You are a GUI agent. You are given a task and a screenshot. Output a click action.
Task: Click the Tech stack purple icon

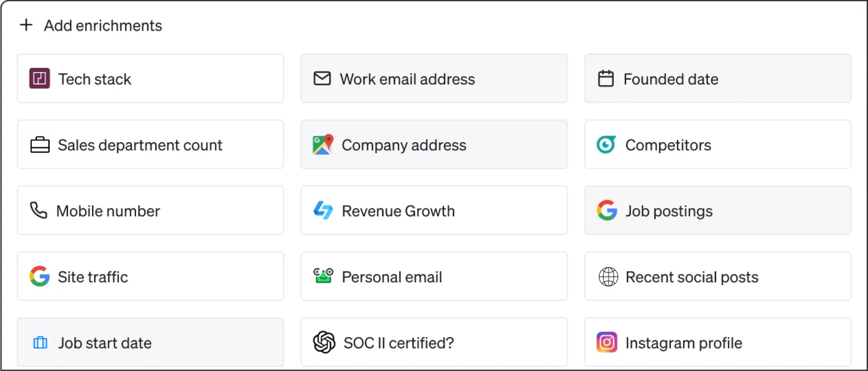coord(39,79)
